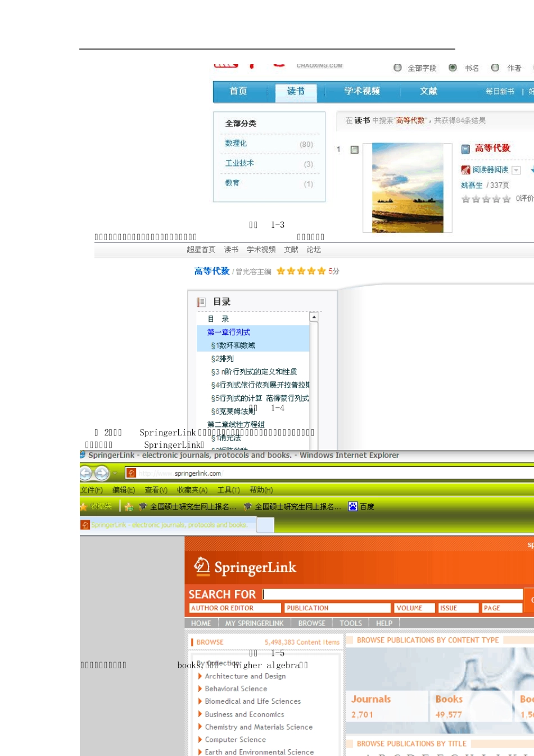The width and height of the screenshot is (534, 756).
Task: Open the 帮助(H) menu
Action: [x=261, y=490]
